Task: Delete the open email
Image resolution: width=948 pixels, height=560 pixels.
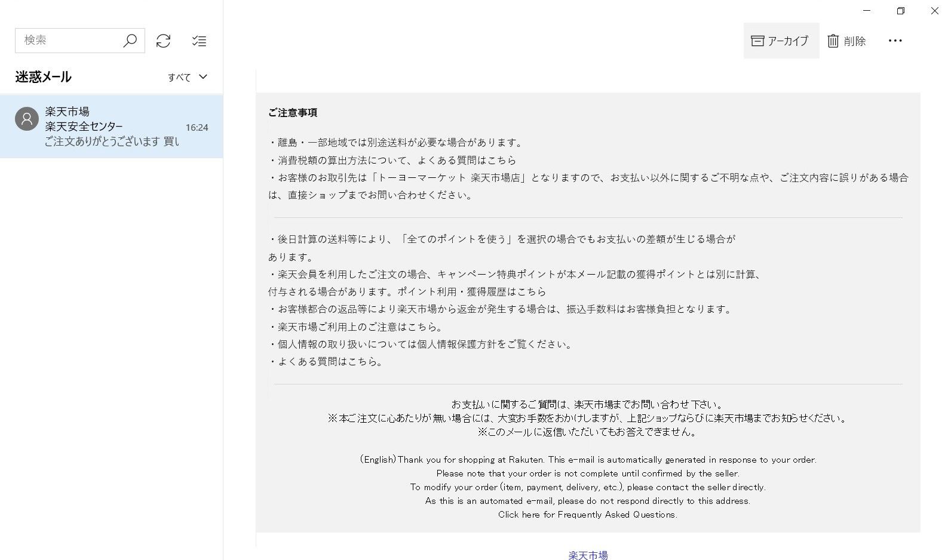Action: (x=846, y=41)
